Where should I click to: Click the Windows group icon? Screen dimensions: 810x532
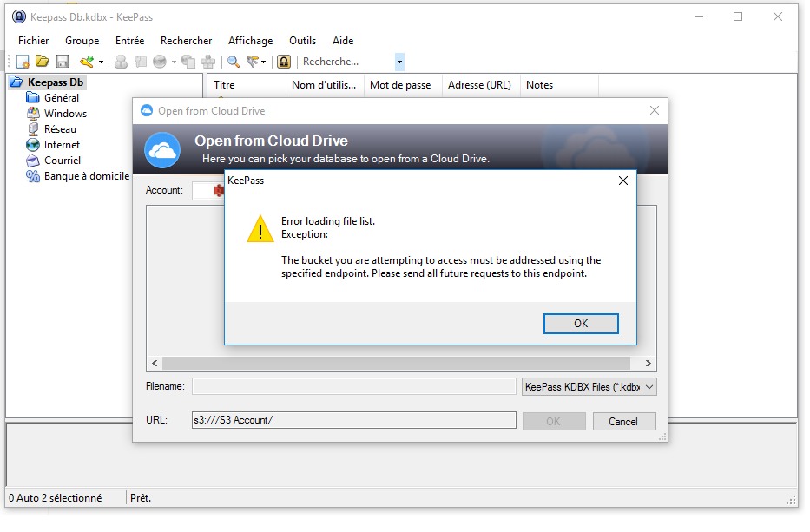pos(33,113)
